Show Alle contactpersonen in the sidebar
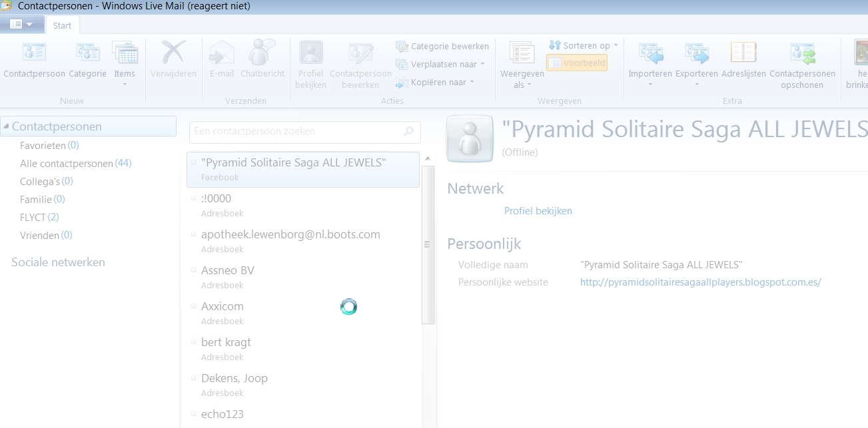 (75, 163)
